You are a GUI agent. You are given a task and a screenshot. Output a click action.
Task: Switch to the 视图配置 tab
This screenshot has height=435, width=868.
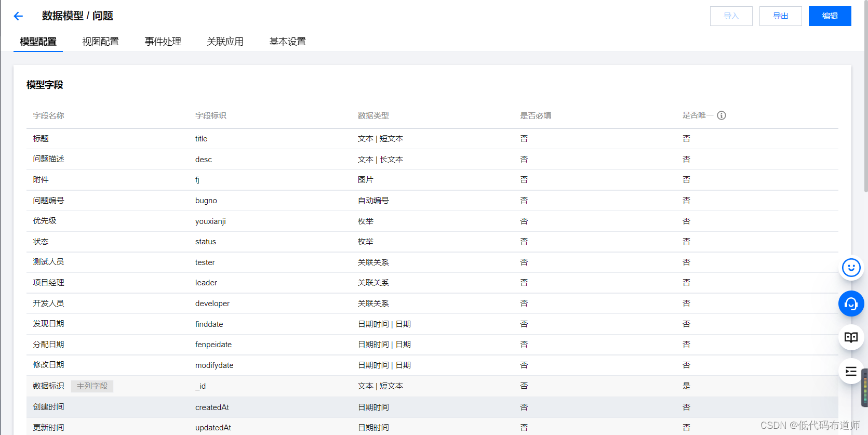pyautogui.click(x=101, y=42)
